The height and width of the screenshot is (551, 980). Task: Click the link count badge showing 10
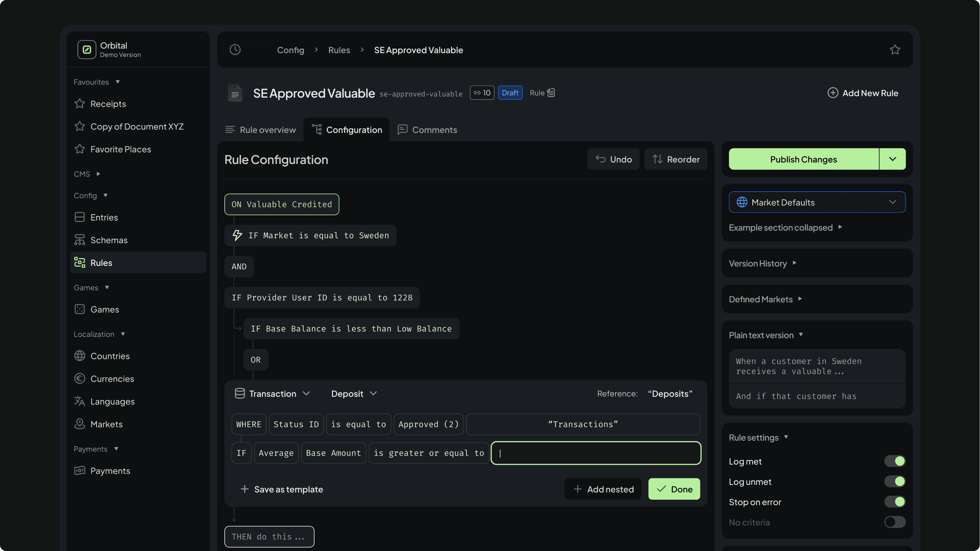click(482, 93)
